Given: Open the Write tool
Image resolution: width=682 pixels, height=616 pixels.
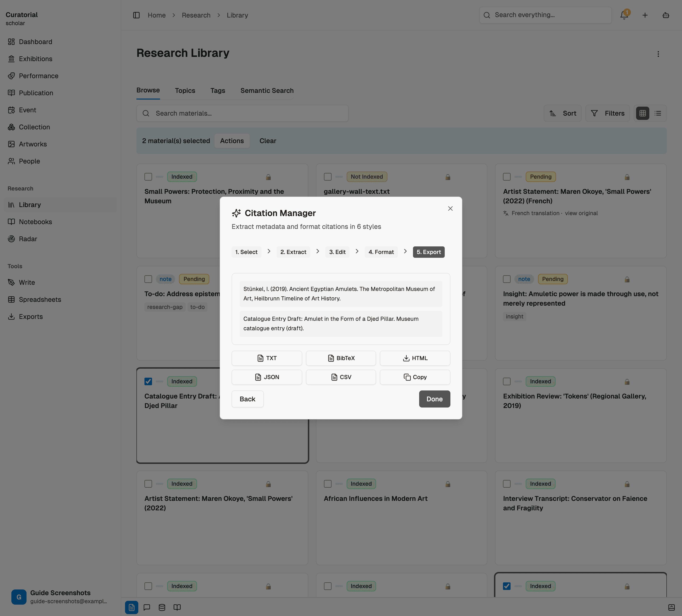Looking at the screenshot, I should coord(60,282).
